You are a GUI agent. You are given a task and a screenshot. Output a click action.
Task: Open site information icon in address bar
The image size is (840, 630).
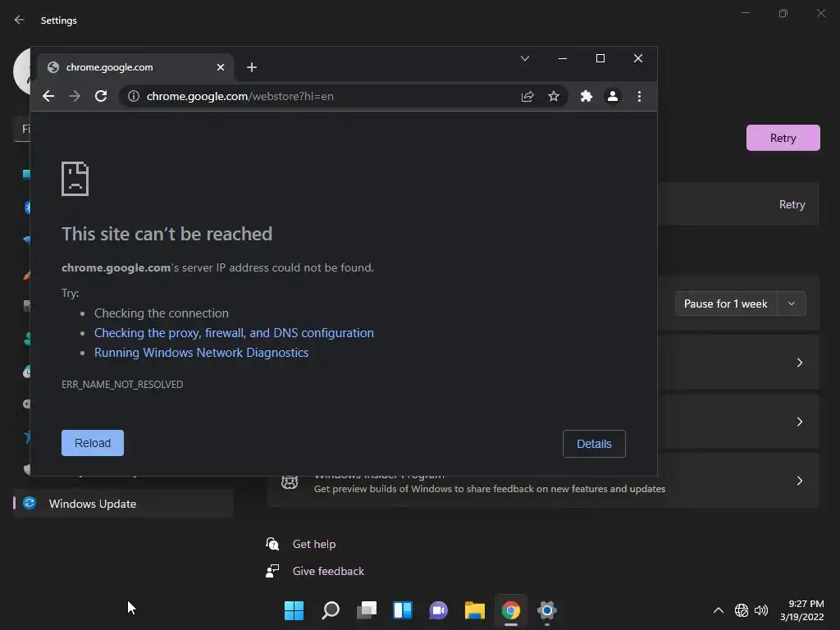[134, 96]
